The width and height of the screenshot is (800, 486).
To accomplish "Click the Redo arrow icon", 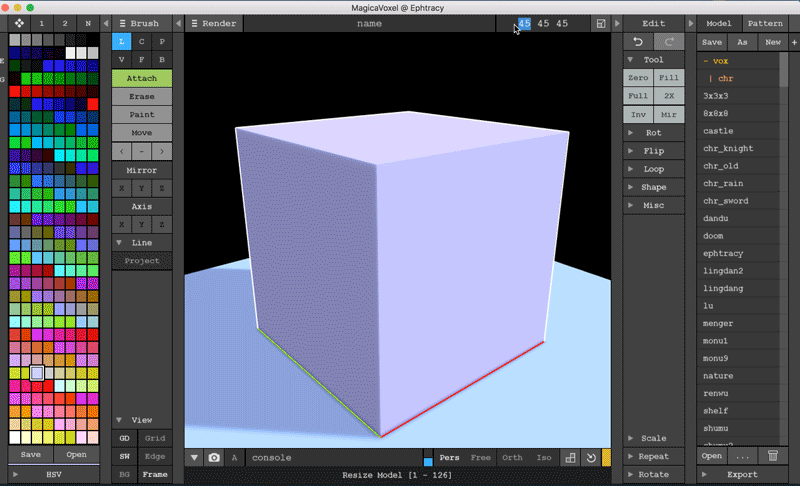I will [x=669, y=42].
